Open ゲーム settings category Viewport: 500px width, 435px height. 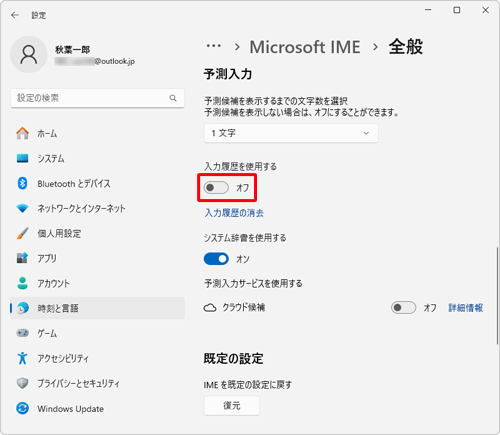point(97,333)
